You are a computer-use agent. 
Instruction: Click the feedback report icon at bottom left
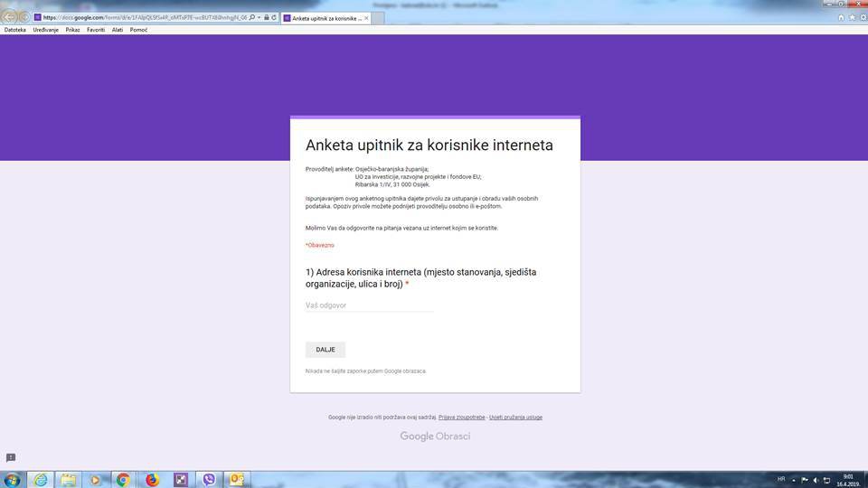click(11, 457)
